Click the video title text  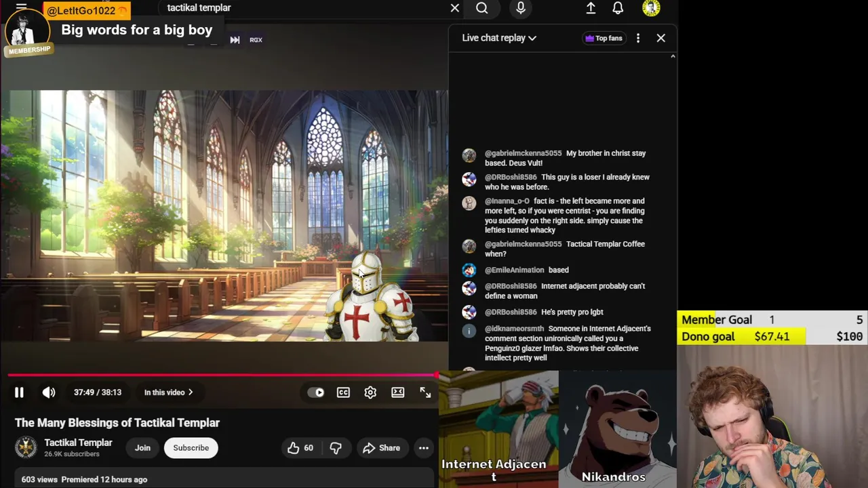(117, 423)
